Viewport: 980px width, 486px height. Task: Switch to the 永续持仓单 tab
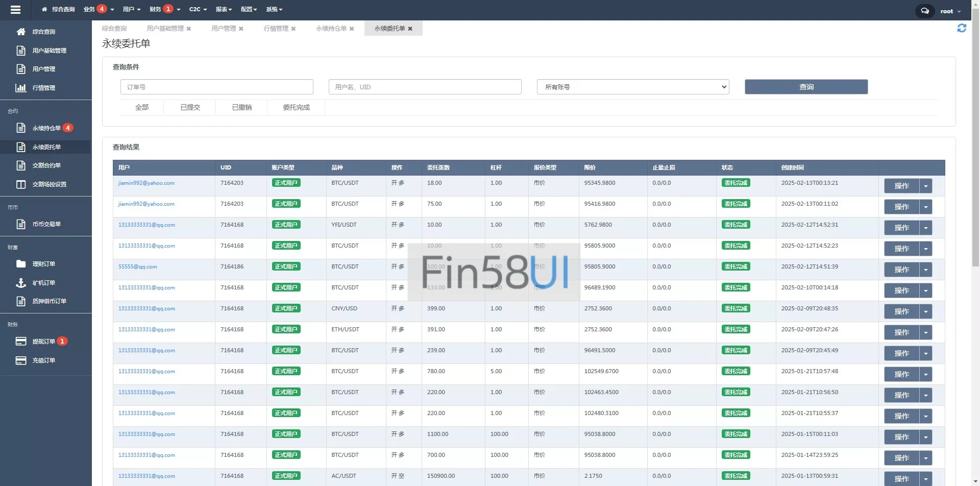[331, 29]
